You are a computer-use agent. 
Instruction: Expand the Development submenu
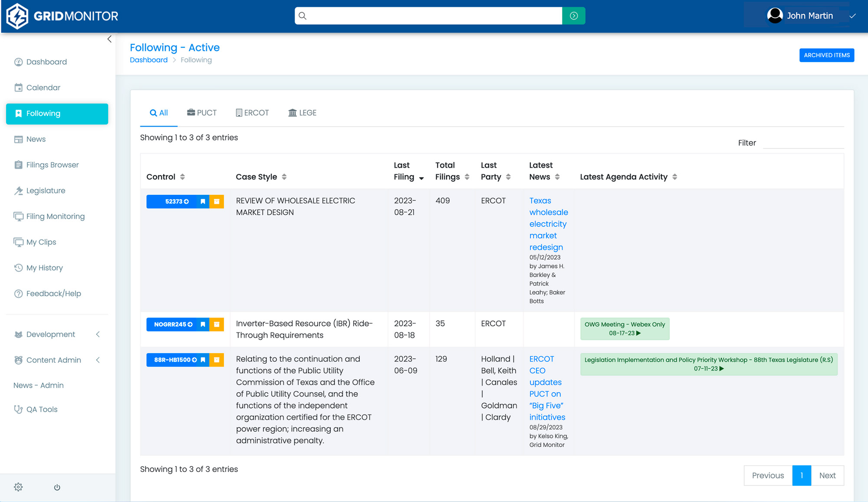point(57,335)
